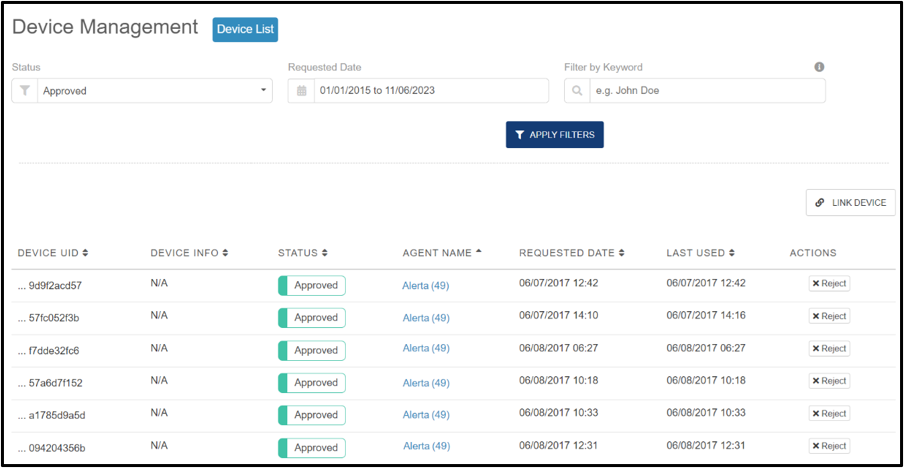This screenshot has height=468, width=904.
Task: Click Approved status badge for a1785d9a5d
Action: point(312,415)
